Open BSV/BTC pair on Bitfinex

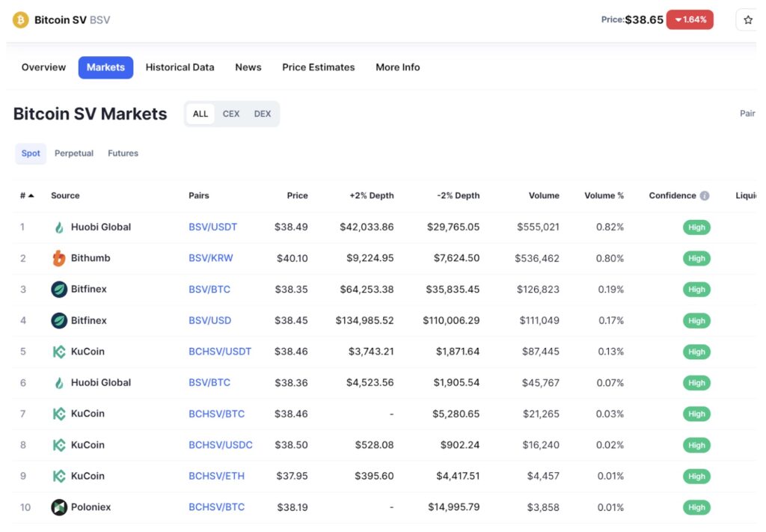click(209, 290)
